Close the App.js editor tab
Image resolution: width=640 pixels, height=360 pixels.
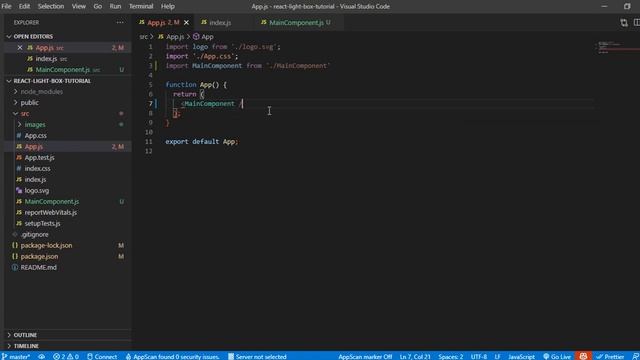tap(187, 22)
